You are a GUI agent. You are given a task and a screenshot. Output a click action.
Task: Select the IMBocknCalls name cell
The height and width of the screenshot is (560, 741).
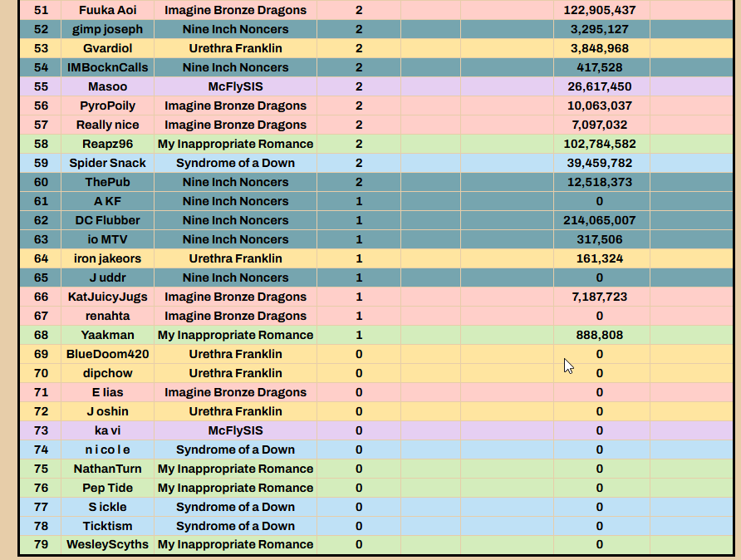tap(108, 67)
